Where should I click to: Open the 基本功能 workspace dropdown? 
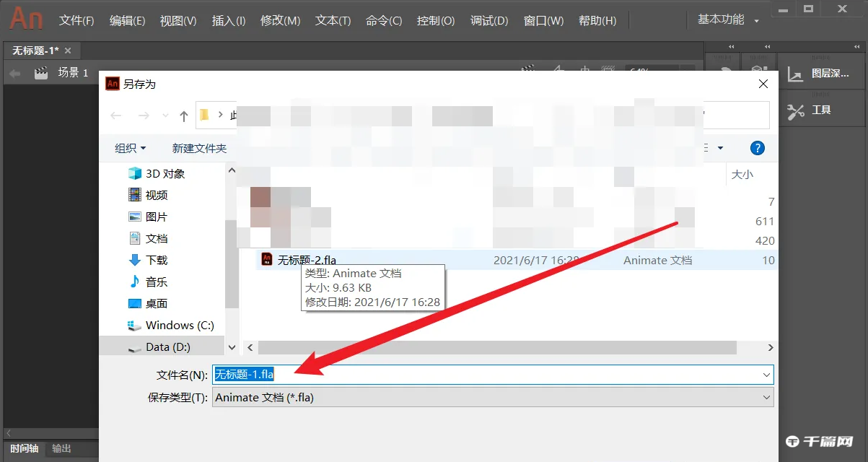(723, 19)
